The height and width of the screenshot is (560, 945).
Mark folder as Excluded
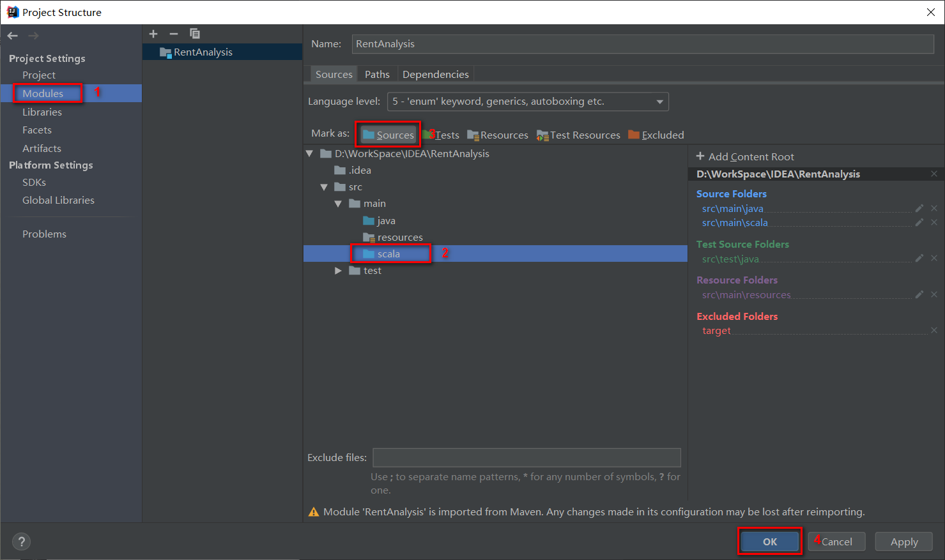pyautogui.click(x=656, y=135)
